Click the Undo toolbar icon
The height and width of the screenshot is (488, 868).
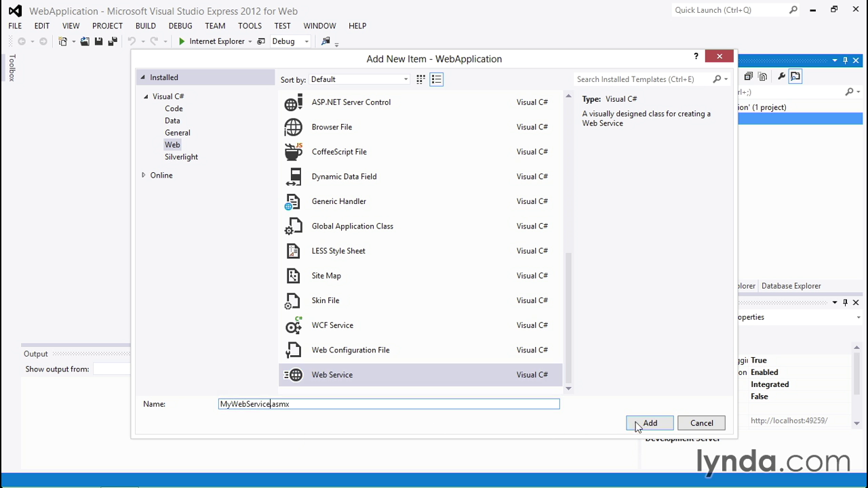click(x=132, y=41)
